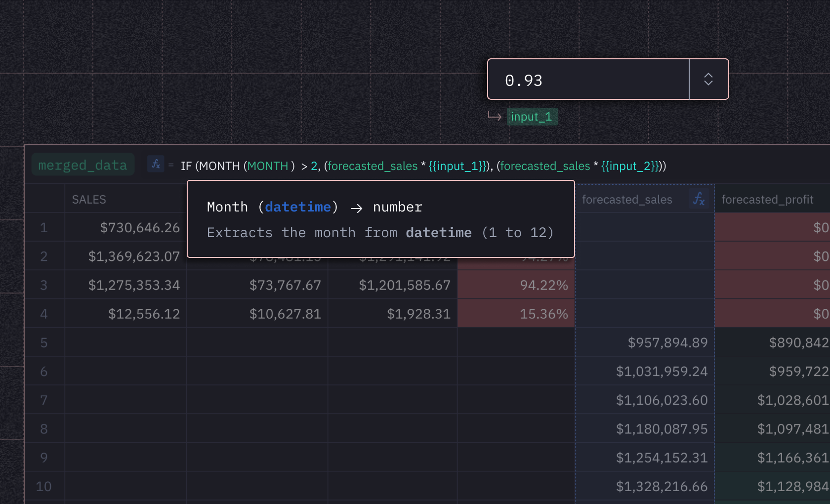Click row number 5

point(44,342)
